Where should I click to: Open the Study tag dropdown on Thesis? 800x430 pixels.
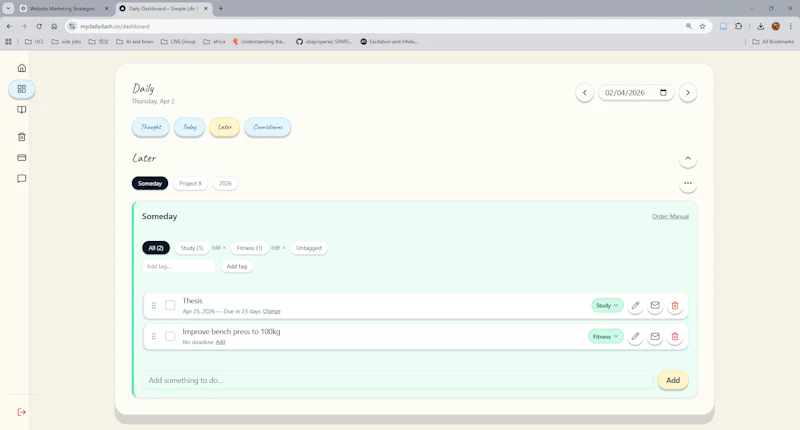pos(607,306)
